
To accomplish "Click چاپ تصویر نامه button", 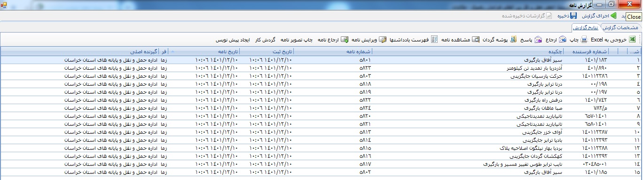I will [x=297, y=40].
